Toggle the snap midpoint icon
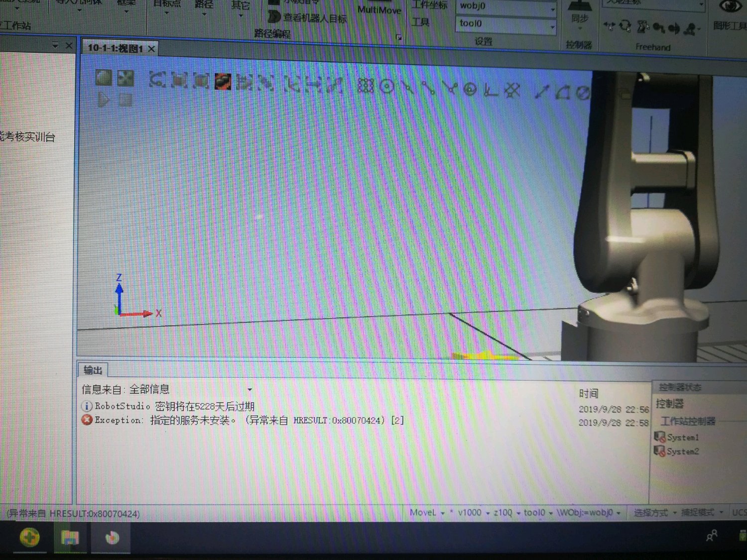Screen dimensions: 747x560 click(x=408, y=88)
